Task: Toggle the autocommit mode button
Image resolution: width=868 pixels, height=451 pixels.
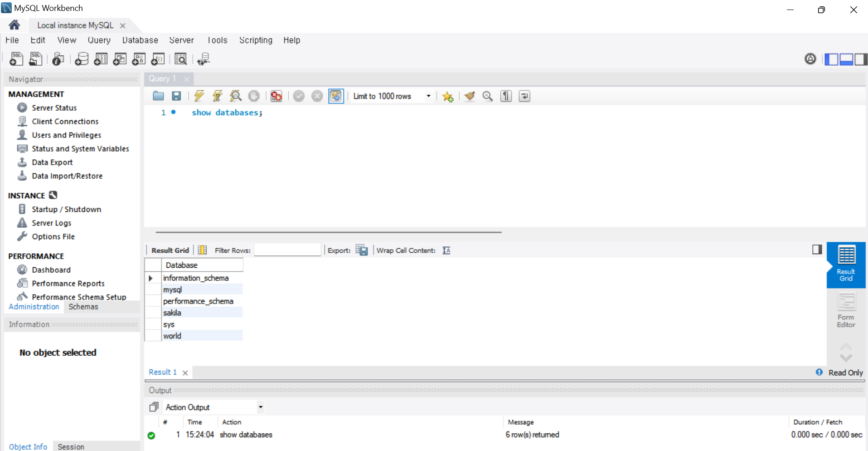Action: [336, 96]
